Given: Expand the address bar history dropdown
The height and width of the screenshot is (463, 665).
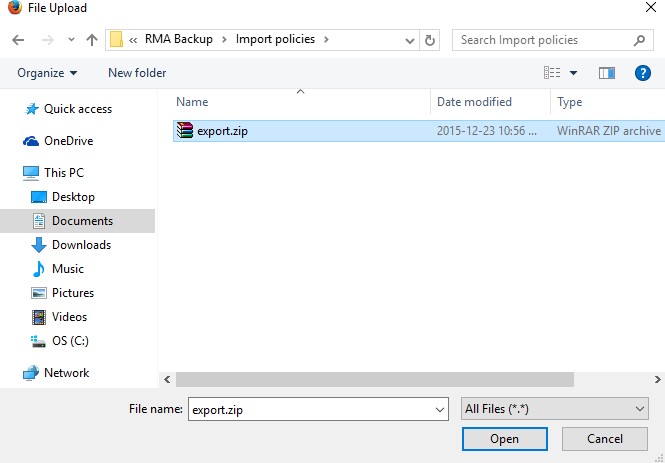Looking at the screenshot, I should (410, 40).
